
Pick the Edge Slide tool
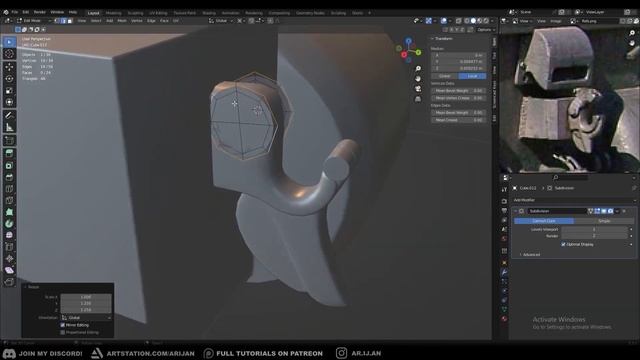click(9, 247)
